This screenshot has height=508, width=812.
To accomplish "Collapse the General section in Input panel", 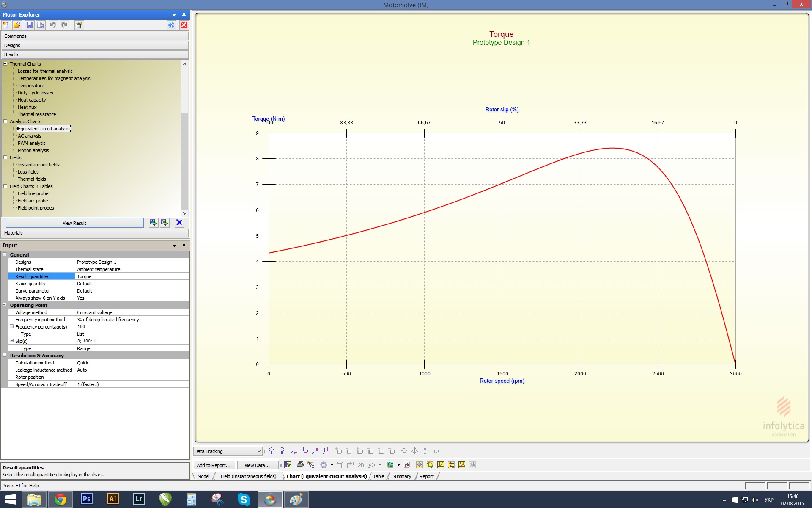I will pos(5,254).
